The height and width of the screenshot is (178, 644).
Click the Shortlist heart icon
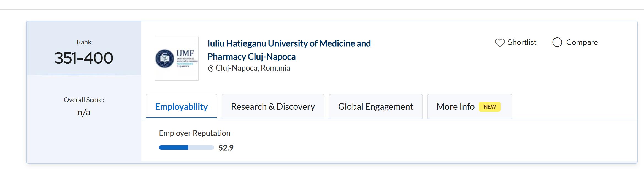[500, 43]
